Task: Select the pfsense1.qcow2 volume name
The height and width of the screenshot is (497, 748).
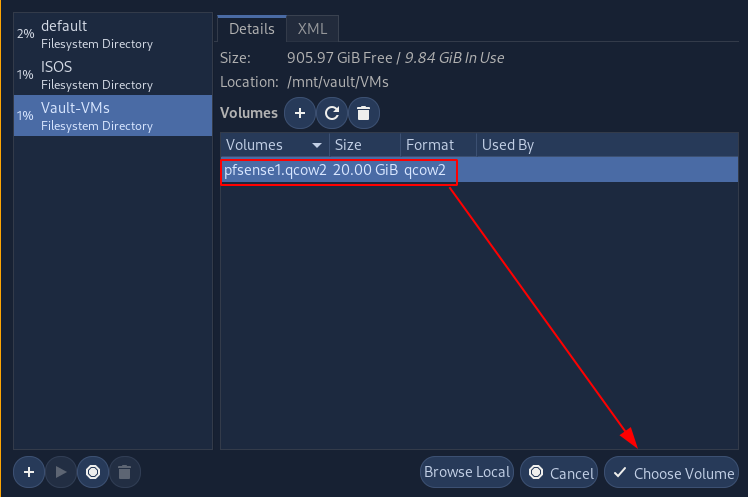Action: coord(275,170)
